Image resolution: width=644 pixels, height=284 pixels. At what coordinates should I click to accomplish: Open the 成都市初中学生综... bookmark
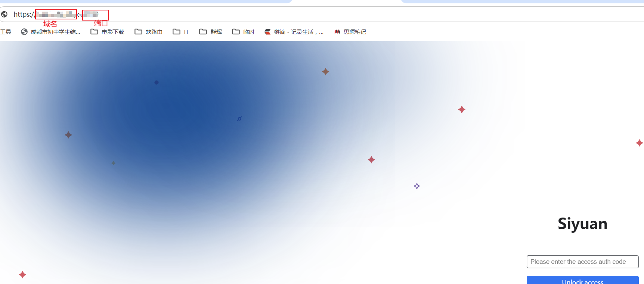(x=50, y=32)
